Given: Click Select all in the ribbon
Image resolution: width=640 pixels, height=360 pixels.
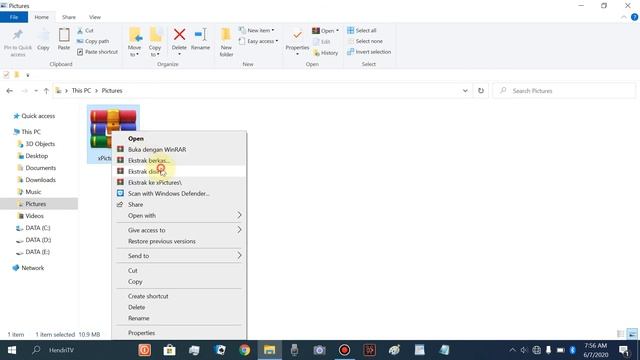Looking at the screenshot, I should point(362,31).
